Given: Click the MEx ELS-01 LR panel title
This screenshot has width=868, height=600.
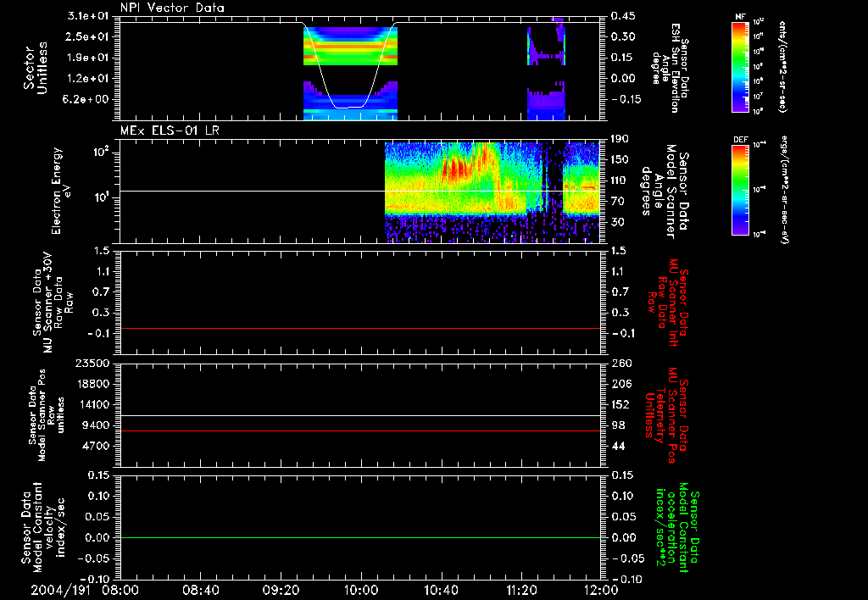Looking at the screenshot, I should click(x=170, y=131).
